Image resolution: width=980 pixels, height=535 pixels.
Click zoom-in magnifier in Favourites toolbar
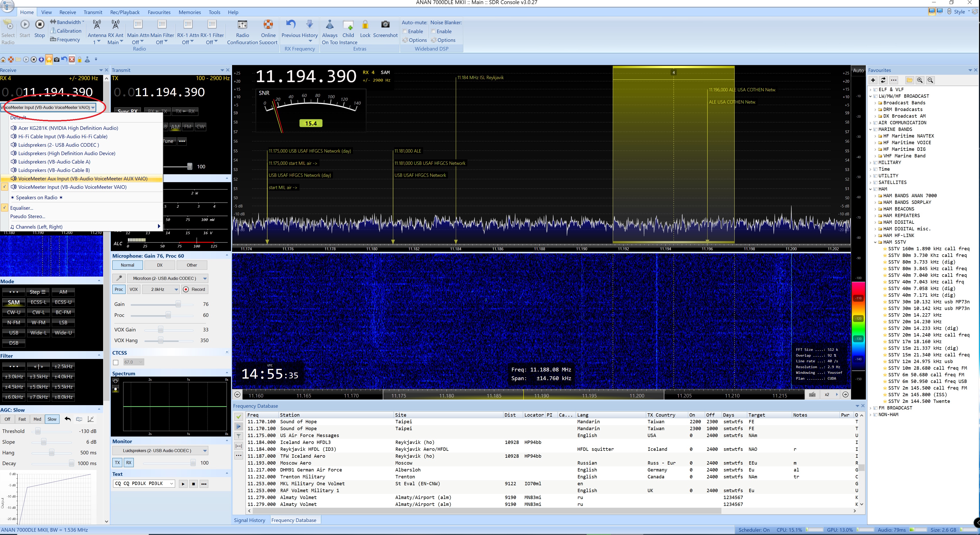click(919, 80)
